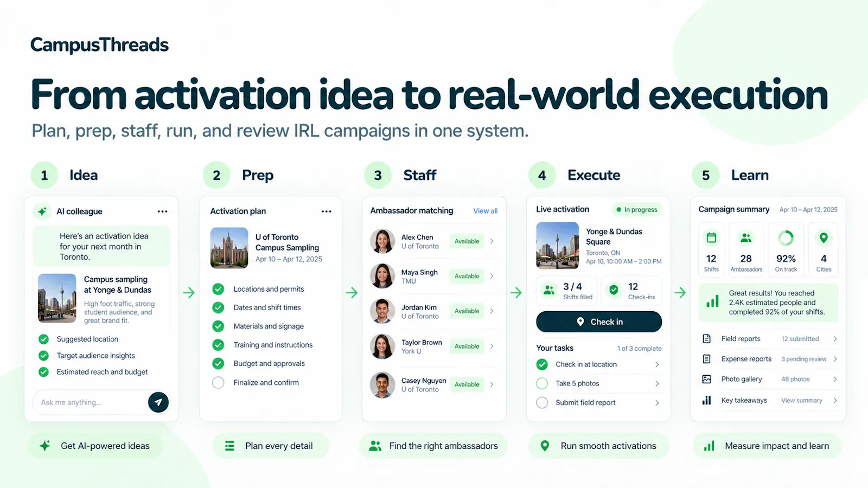The height and width of the screenshot is (488, 868).
Task: Send message with the paper plane button
Action: coord(158,402)
